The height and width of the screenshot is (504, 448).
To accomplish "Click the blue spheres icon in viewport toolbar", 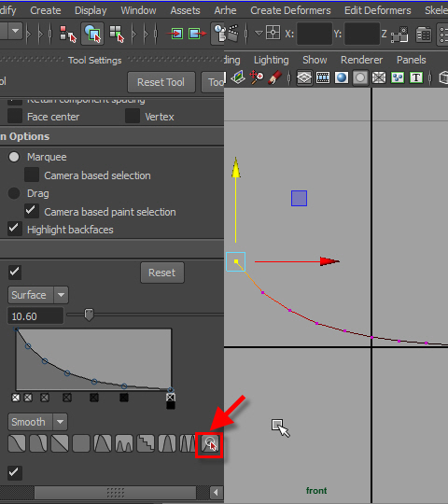I will (x=398, y=77).
